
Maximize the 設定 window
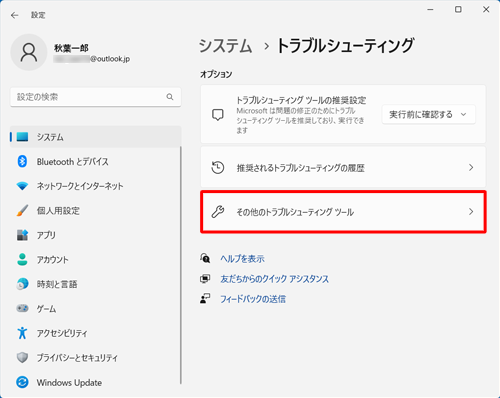coord(458,9)
